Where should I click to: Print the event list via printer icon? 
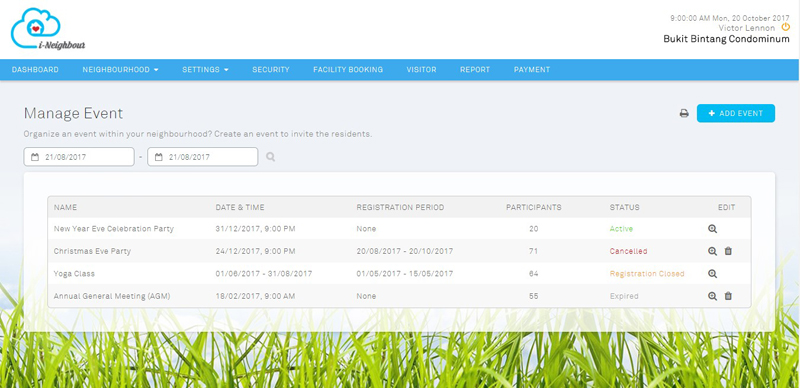coord(684,113)
